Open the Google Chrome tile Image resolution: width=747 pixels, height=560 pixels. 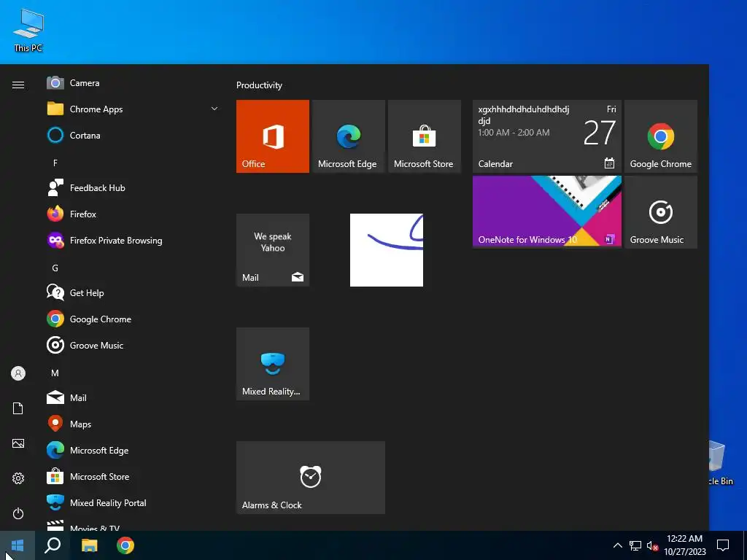[661, 136]
